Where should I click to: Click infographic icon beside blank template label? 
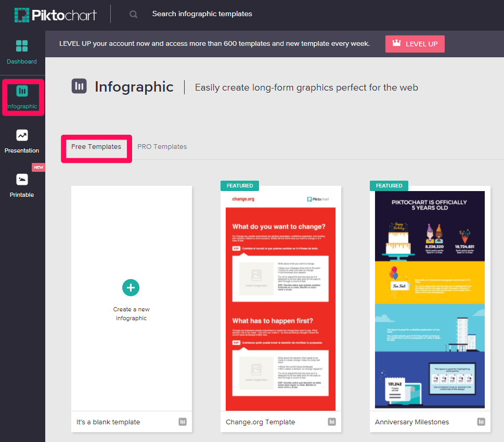[x=183, y=422]
